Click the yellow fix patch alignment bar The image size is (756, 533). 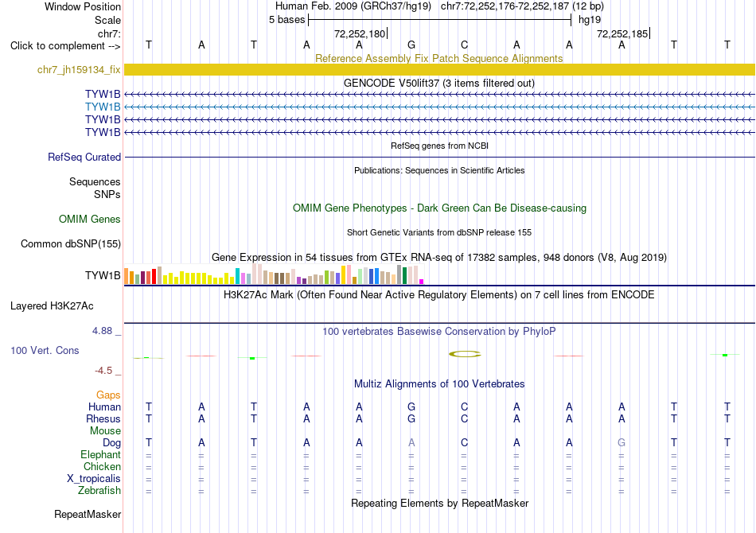(439, 69)
